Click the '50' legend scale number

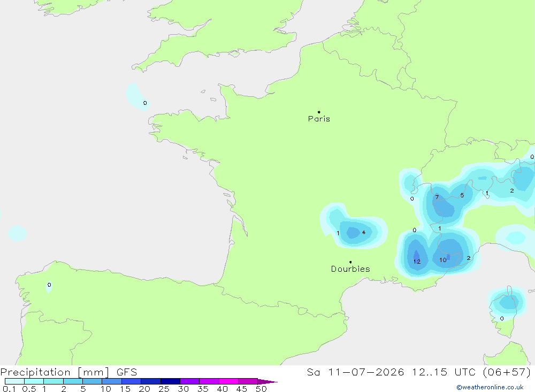(261, 389)
